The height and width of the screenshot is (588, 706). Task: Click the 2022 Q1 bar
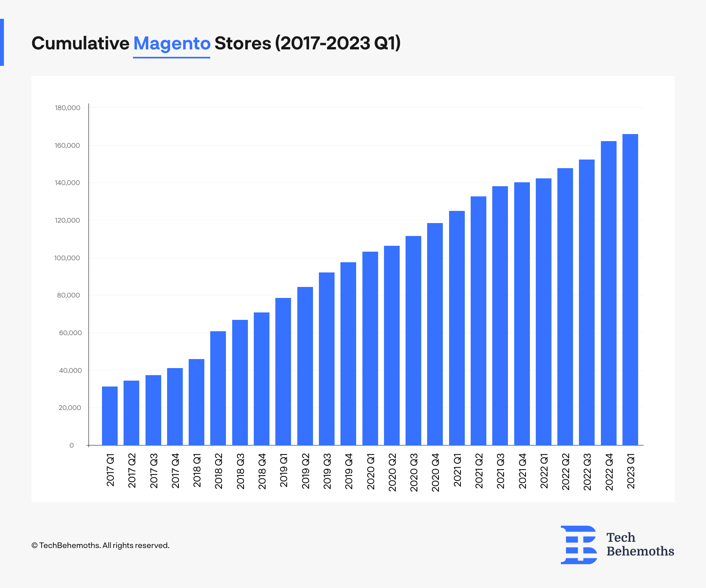pos(544,312)
